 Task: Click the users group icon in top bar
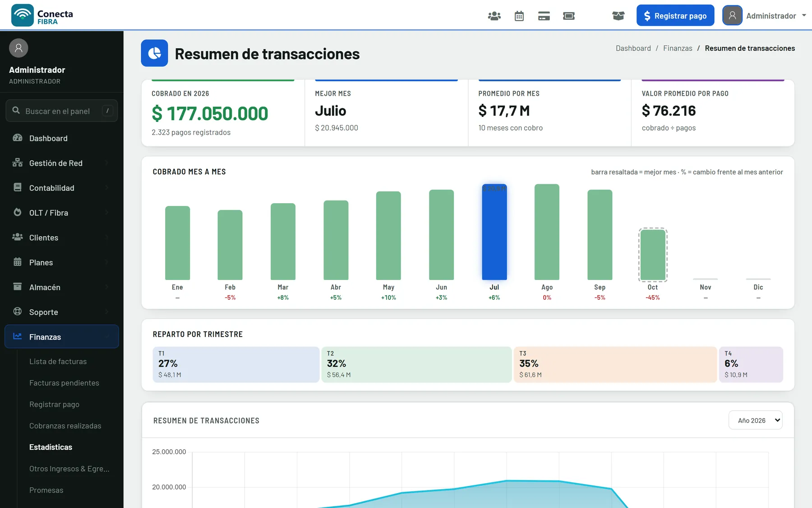[x=494, y=16]
